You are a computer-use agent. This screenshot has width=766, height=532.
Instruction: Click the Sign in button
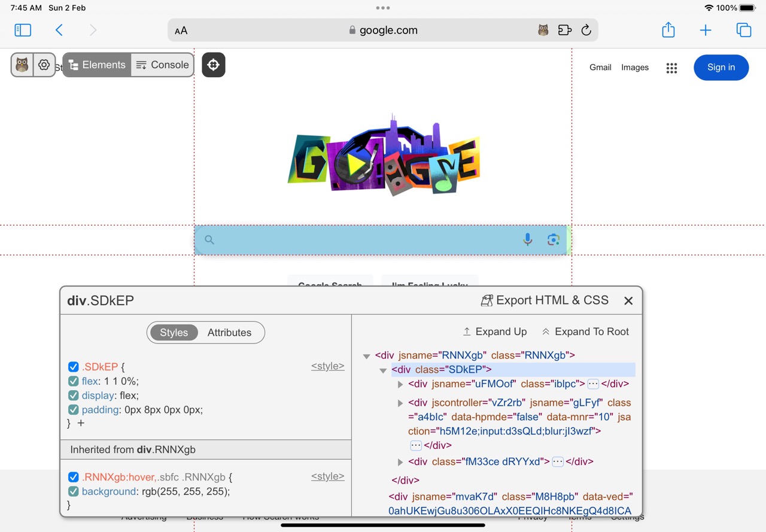[721, 68]
